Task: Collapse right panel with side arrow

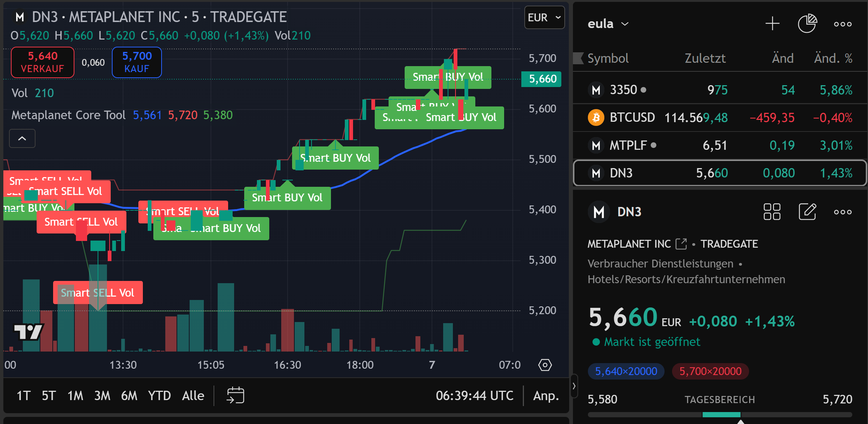Action: pyautogui.click(x=574, y=386)
